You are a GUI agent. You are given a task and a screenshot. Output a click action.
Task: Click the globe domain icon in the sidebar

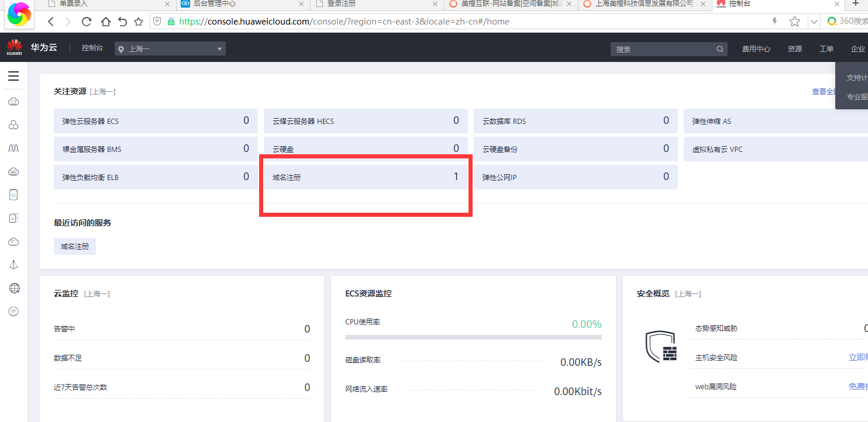pyautogui.click(x=14, y=288)
